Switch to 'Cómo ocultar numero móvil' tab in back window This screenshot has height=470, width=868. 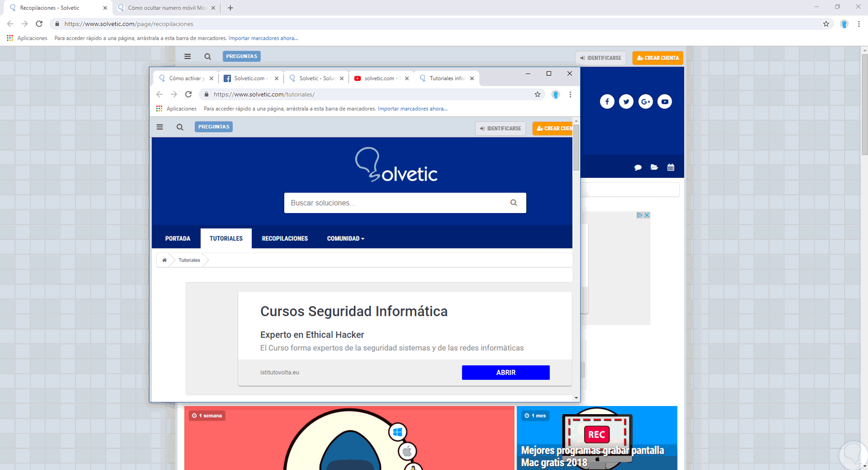coord(167,8)
